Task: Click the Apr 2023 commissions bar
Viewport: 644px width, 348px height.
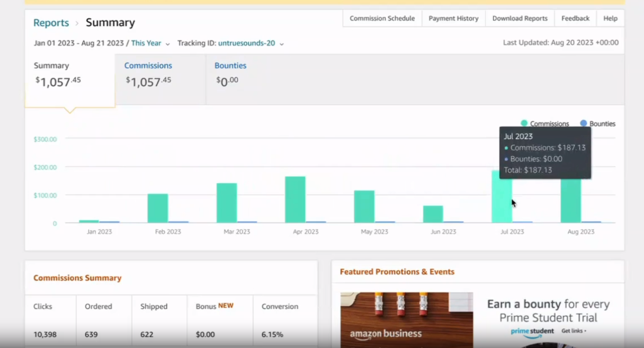Action: coord(295,200)
